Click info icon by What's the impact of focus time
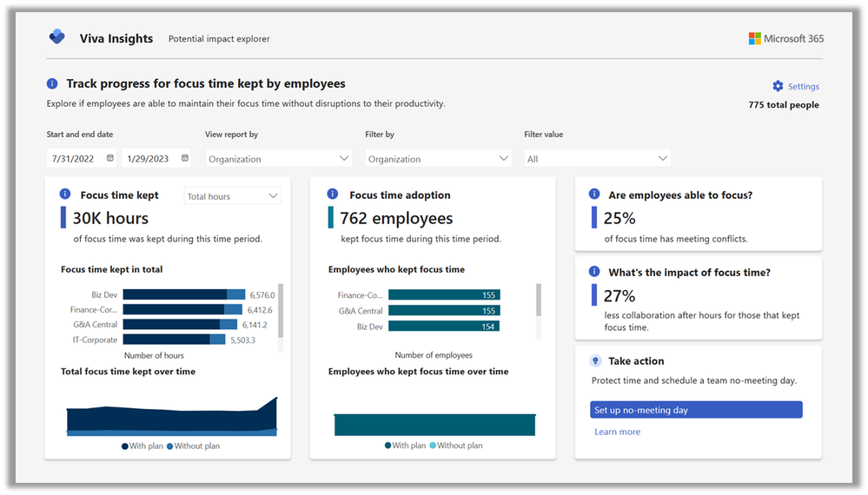Viewport: 868px width, 495px height. 594,271
